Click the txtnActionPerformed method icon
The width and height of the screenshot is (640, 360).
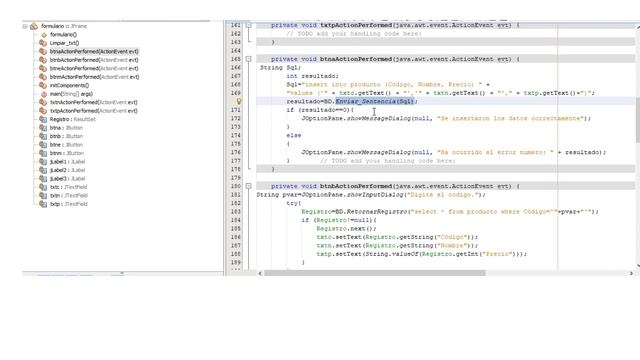tap(43, 102)
